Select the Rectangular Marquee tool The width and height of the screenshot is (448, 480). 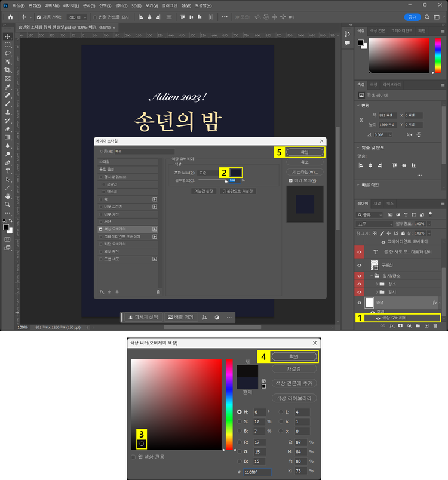pos(7,45)
